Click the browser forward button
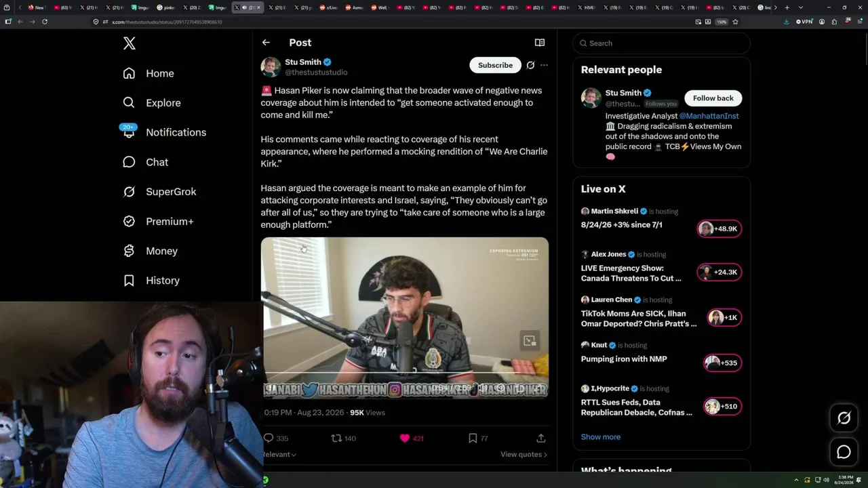The height and width of the screenshot is (488, 868). (x=33, y=22)
